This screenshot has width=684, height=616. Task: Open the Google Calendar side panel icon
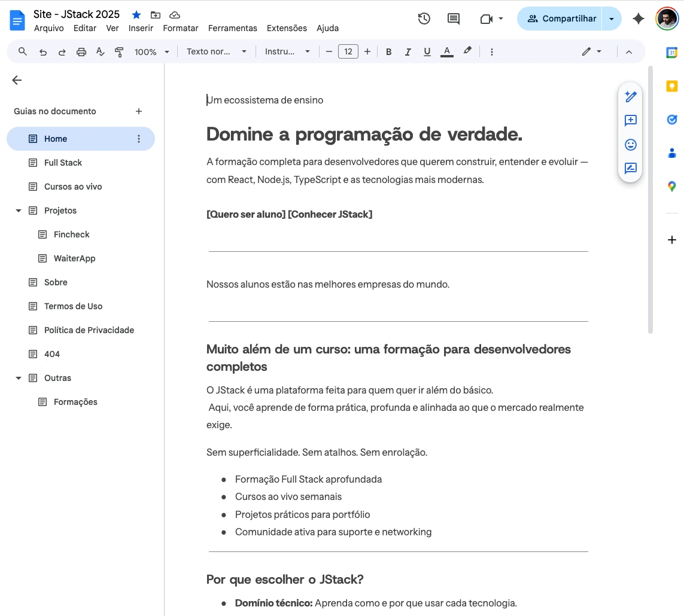coord(672,53)
